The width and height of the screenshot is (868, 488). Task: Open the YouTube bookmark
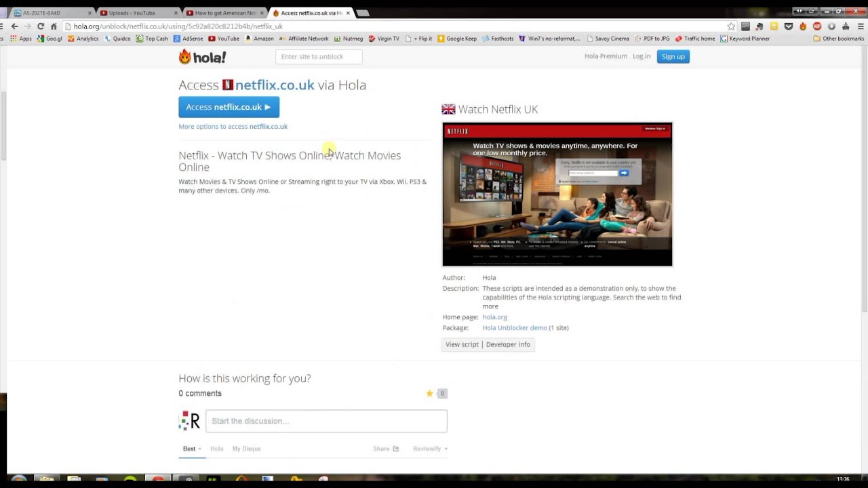[x=224, y=39]
